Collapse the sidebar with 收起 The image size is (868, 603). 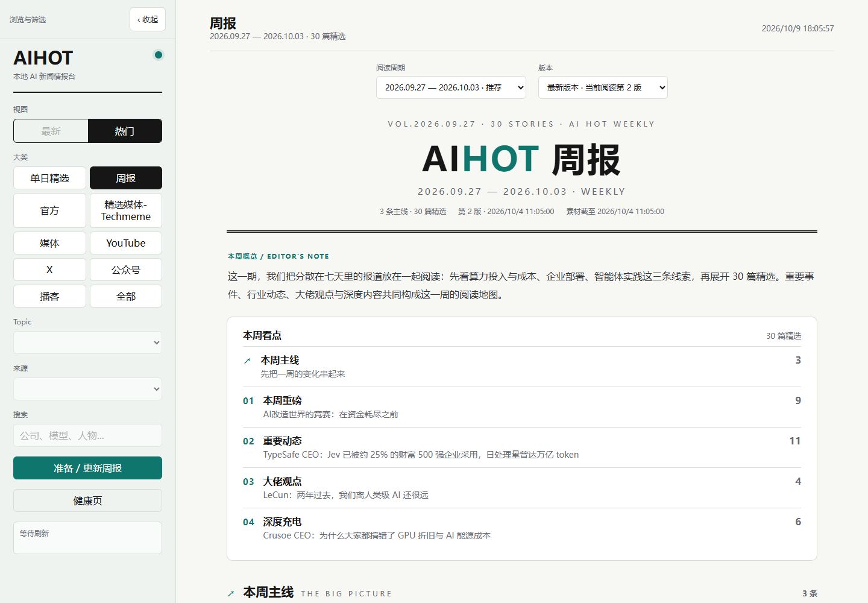(148, 19)
